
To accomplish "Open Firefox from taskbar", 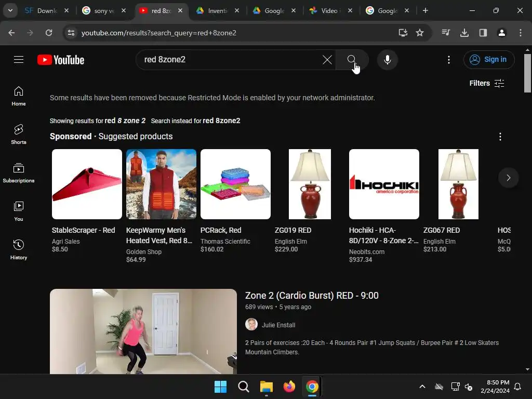I will (x=289, y=387).
